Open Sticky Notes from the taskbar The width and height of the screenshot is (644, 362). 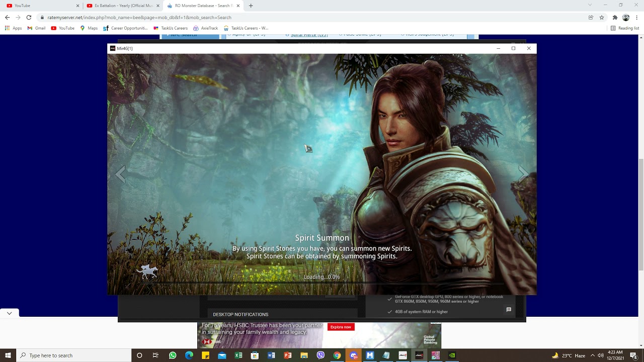[205, 355]
